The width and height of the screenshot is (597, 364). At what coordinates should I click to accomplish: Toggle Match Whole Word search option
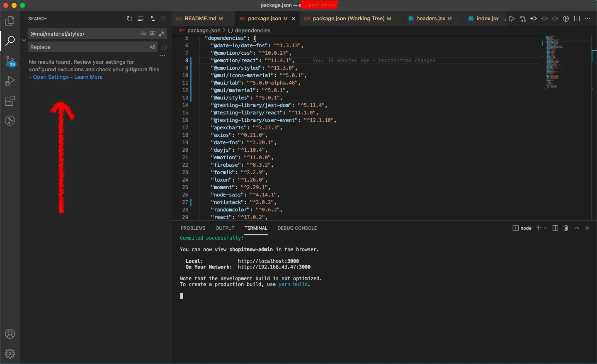(153, 34)
